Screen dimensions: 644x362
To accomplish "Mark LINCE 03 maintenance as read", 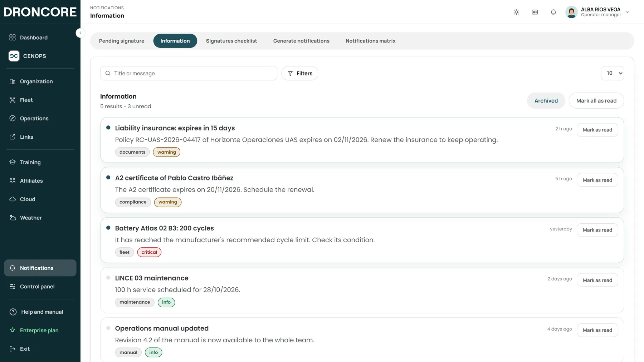I will click(x=597, y=280).
